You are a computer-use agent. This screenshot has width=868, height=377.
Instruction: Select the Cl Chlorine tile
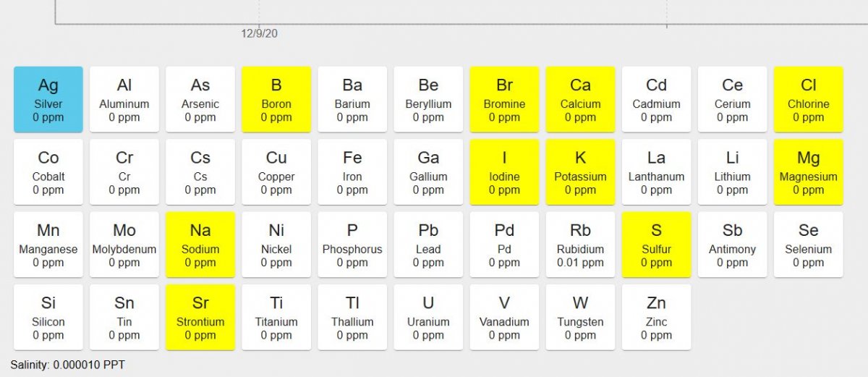pos(808,99)
